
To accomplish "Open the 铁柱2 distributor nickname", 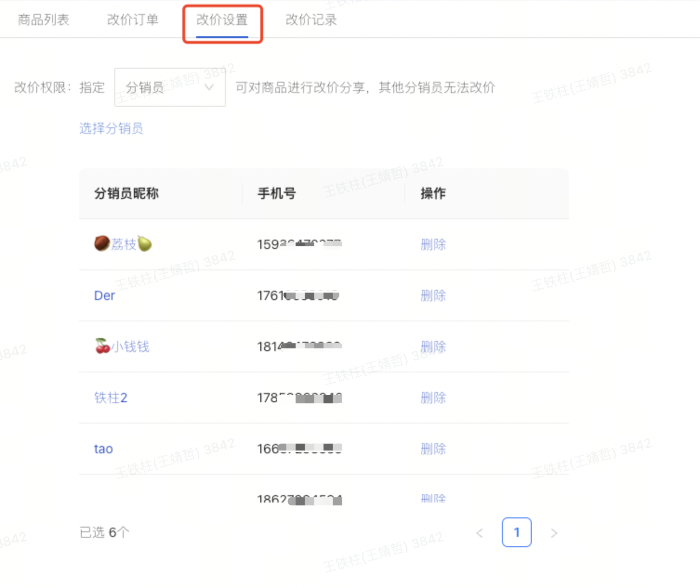I will click(x=111, y=398).
